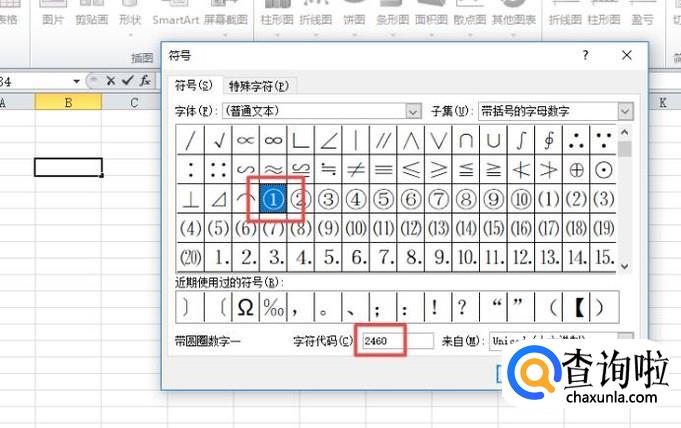
Task: Choose the less-or-equal ≦ symbol
Action: pos(466,169)
